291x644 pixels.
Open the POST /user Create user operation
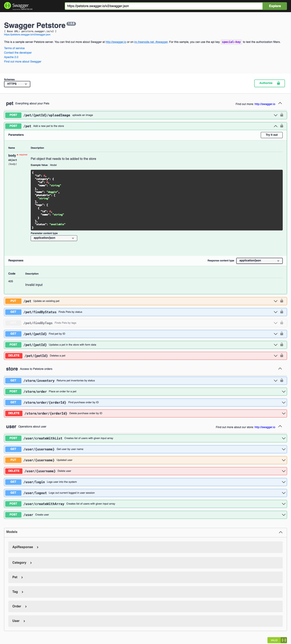tap(145, 515)
